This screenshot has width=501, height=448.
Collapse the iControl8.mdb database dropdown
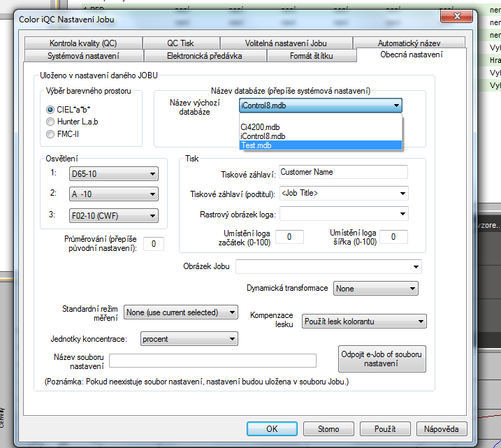[x=321, y=106]
